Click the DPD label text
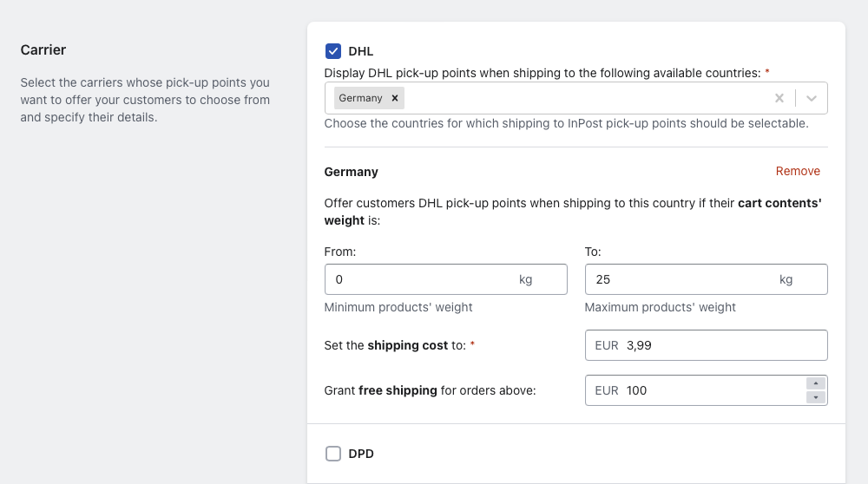This screenshot has width=868, height=484. point(361,454)
